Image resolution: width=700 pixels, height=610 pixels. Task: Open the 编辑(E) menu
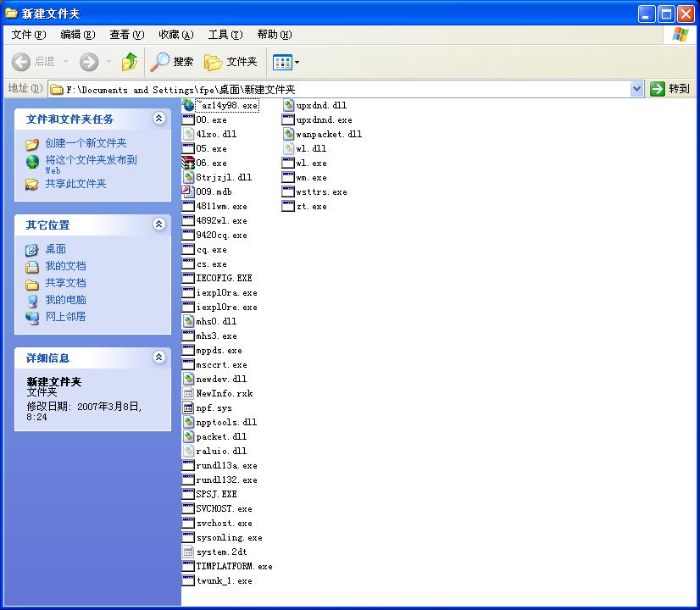78,35
